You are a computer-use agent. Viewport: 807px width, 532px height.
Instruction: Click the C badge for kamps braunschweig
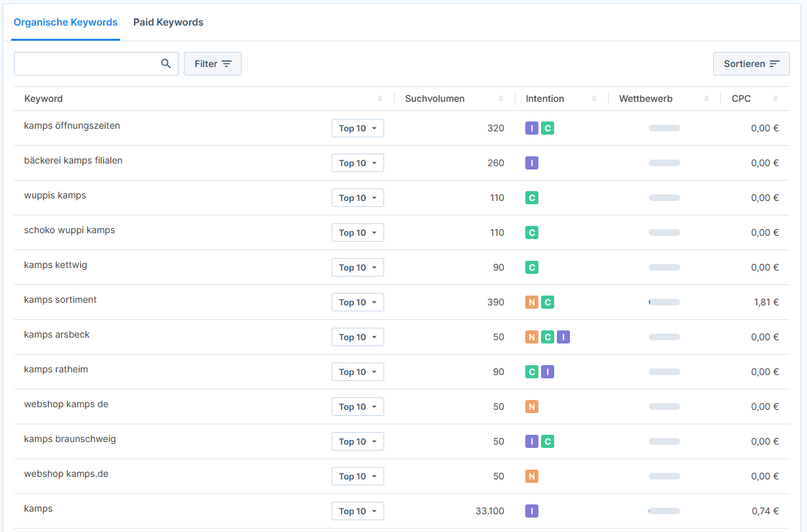[x=548, y=441]
